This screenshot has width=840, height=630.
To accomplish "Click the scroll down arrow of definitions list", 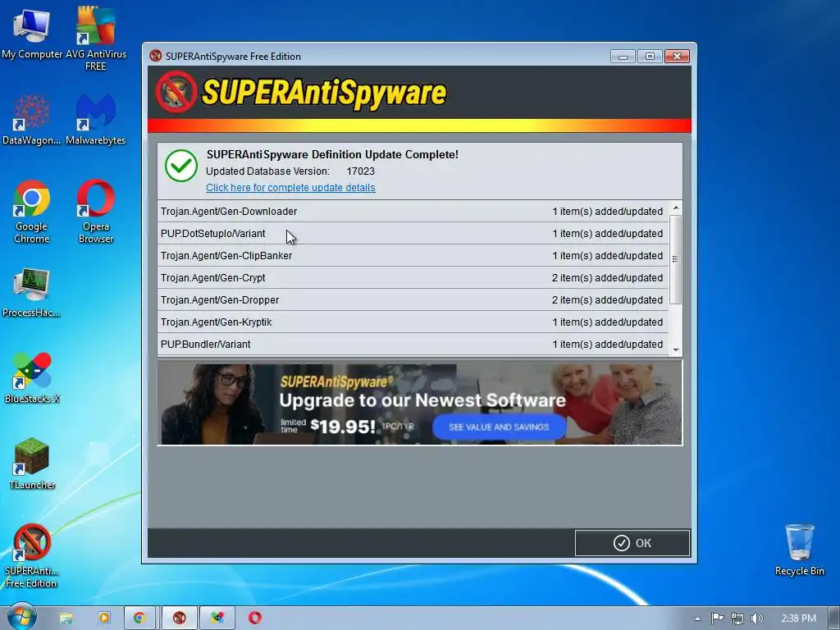I will click(676, 349).
